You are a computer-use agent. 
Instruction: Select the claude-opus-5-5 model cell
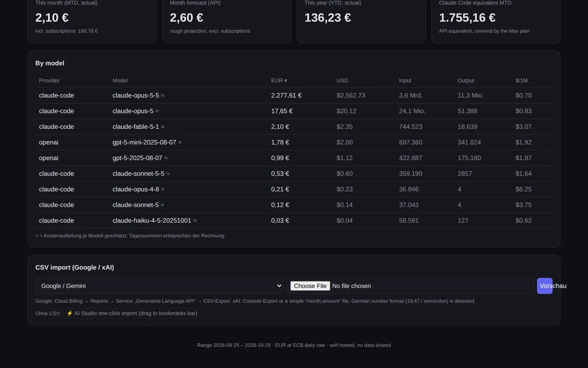[138, 95]
